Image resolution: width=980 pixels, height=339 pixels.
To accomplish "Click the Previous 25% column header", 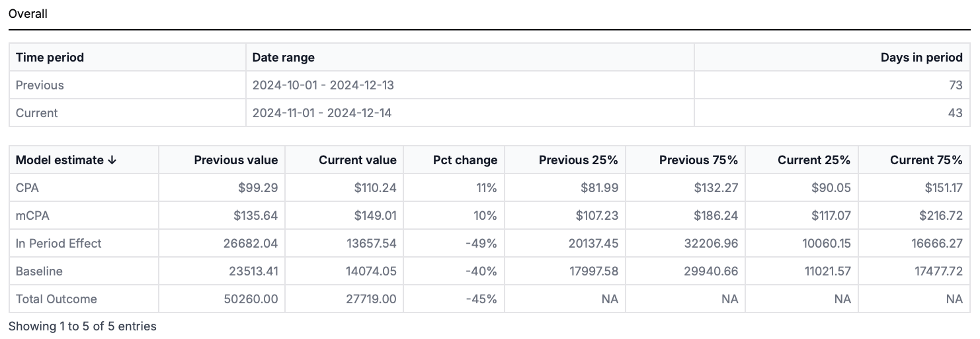I will click(x=578, y=160).
